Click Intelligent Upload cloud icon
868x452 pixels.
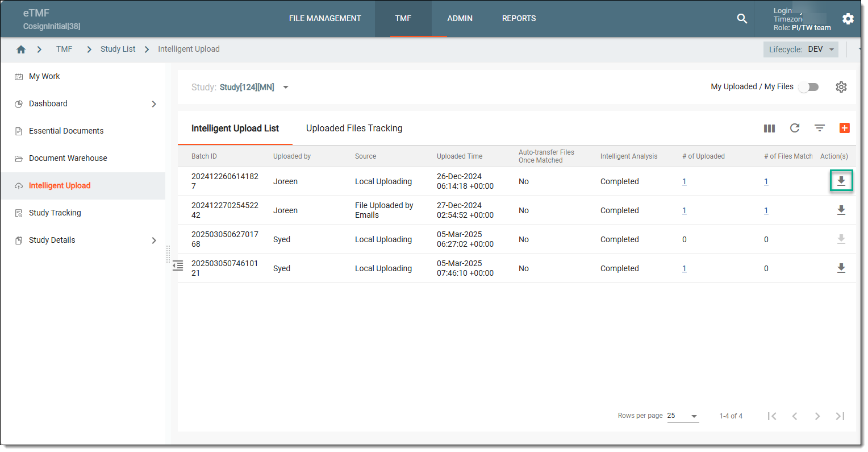click(x=18, y=186)
